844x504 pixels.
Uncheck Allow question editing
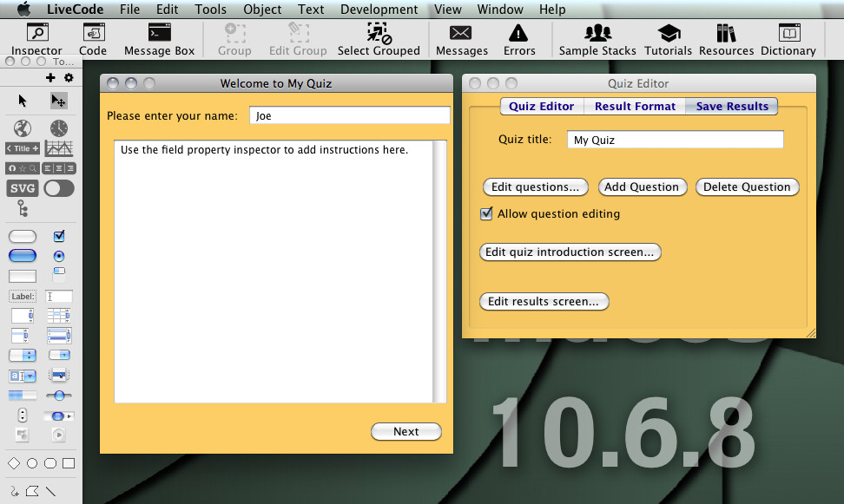486,213
